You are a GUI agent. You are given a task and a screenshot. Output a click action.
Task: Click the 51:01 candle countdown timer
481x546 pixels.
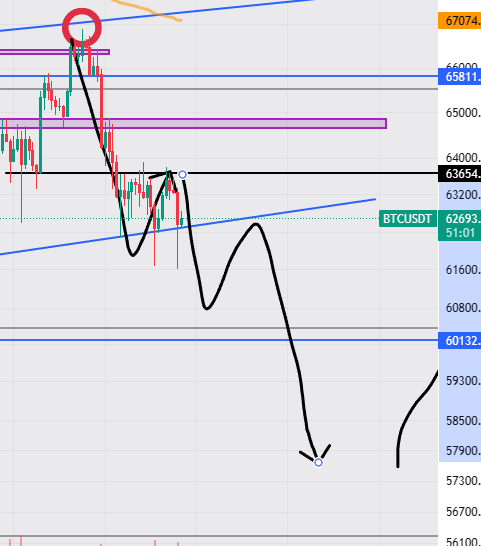460,233
